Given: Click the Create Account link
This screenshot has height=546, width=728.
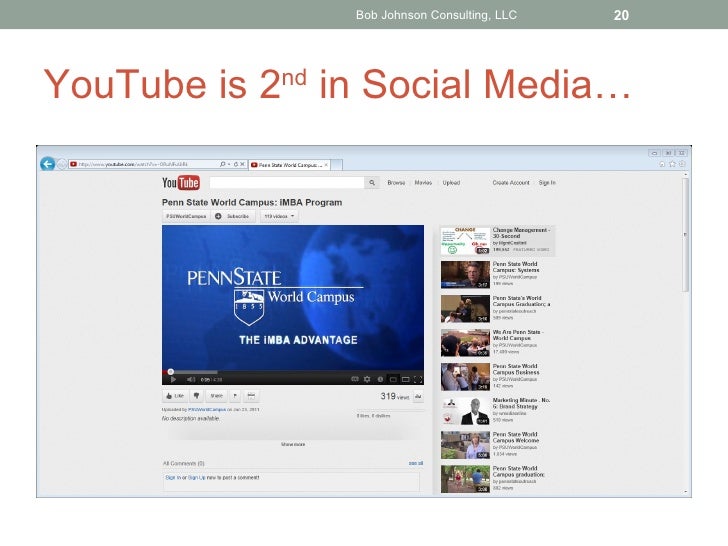Looking at the screenshot, I should pyautogui.click(x=511, y=183).
